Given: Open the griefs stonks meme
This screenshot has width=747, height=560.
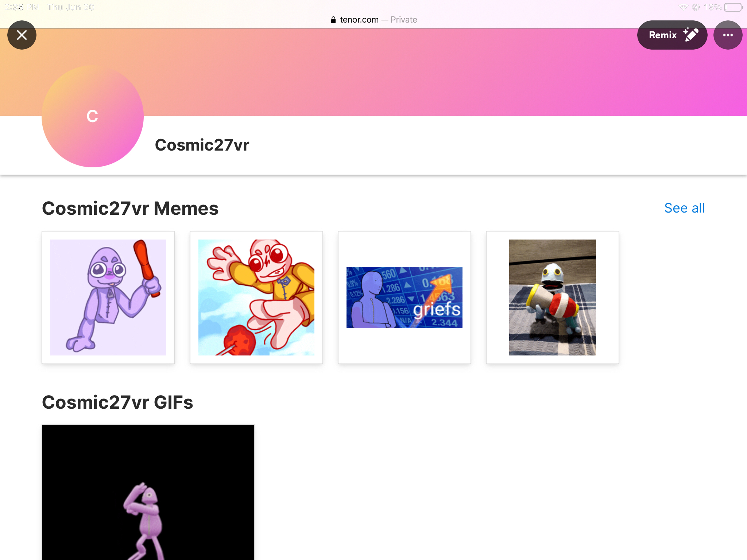Looking at the screenshot, I should pos(405,297).
